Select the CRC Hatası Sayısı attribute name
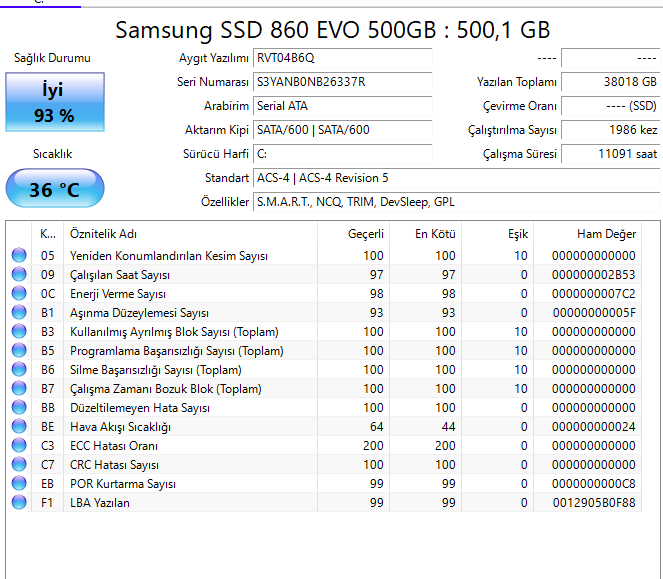Viewport: 663px width, 579px height. pyautogui.click(x=114, y=465)
